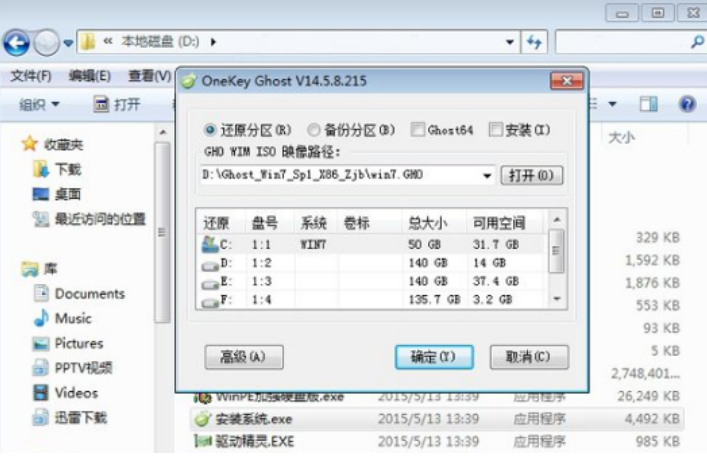Select the C: drive partition icon
707x461 pixels.
[211, 243]
